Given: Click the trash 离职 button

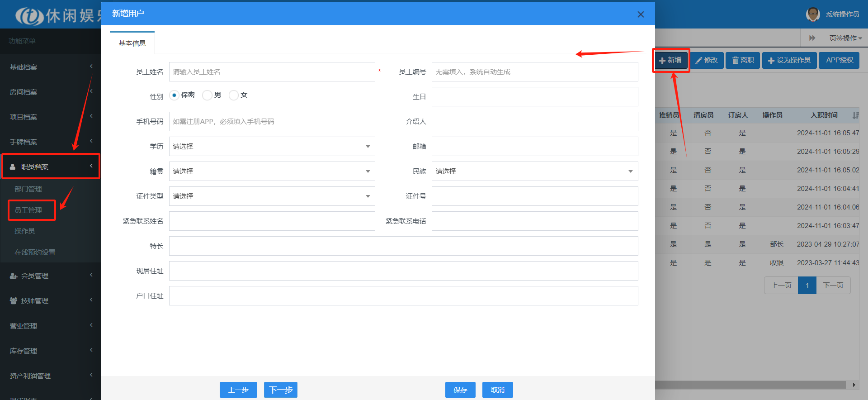Looking at the screenshot, I should [743, 60].
